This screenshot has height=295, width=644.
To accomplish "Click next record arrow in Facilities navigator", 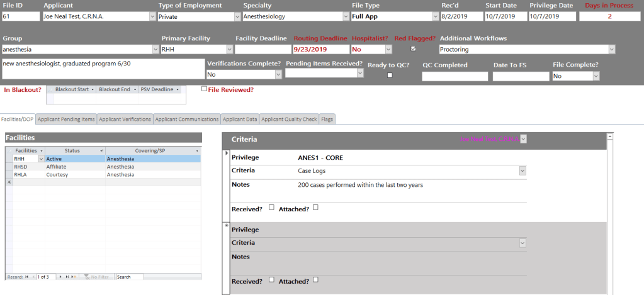I will click(60, 277).
